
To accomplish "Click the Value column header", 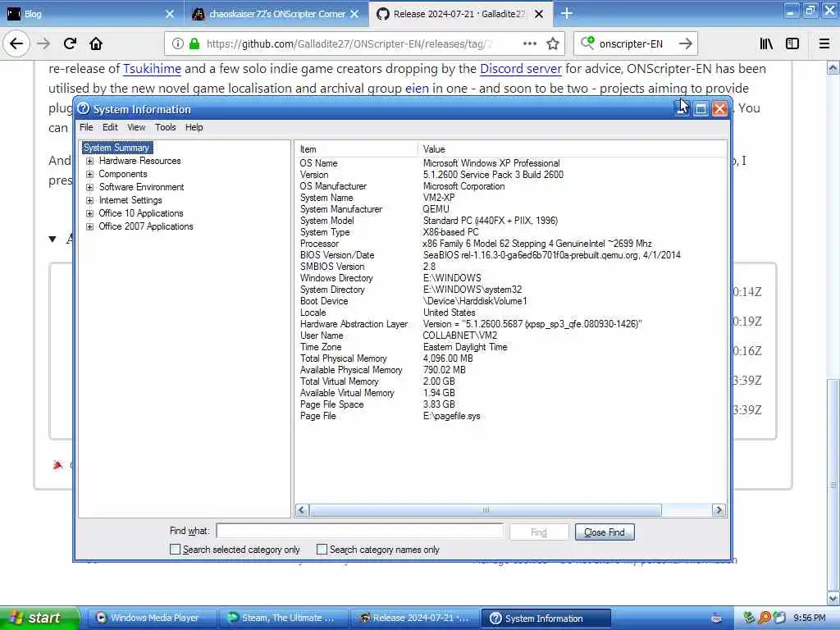I will point(572,149).
